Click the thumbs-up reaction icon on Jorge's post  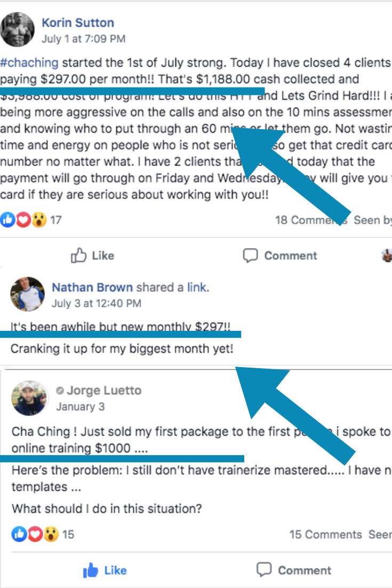coord(19,534)
